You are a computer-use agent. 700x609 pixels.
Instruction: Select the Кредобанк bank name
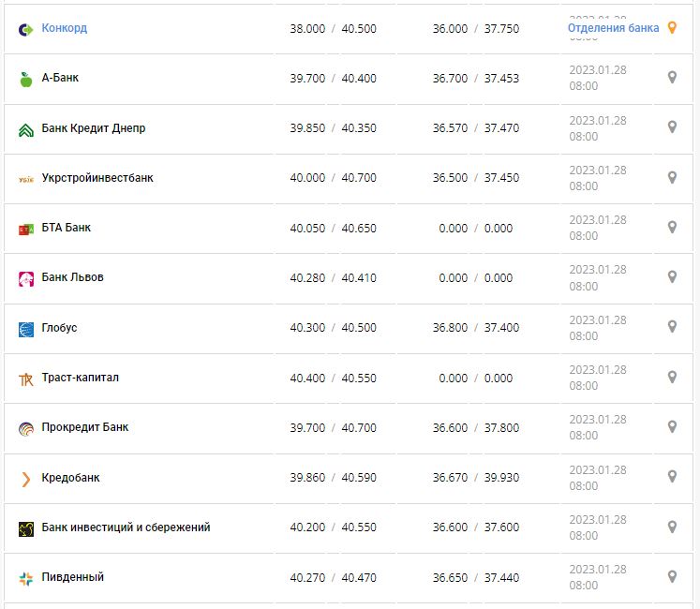tap(70, 478)
